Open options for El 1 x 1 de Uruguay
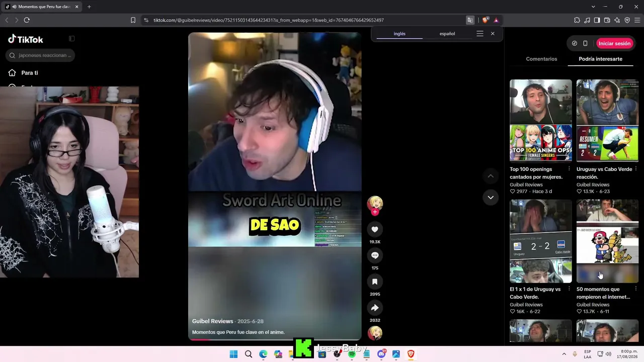 (x=569, y=289)
